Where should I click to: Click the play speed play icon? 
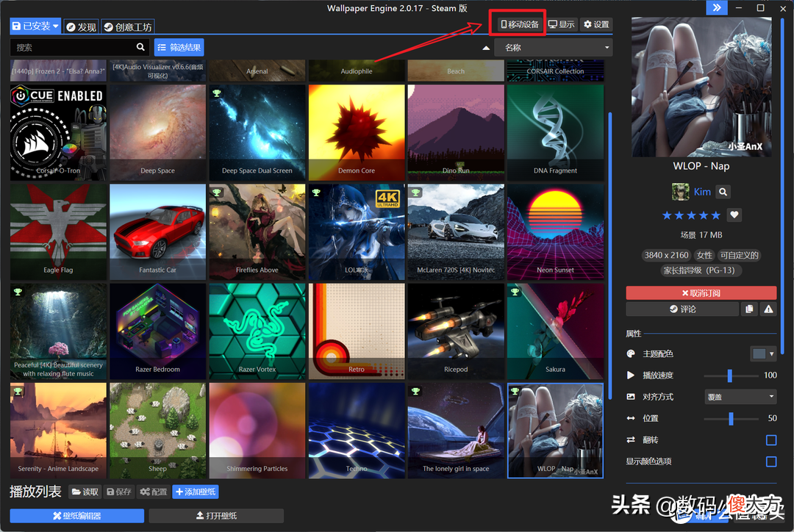pyautogui.click(x=631, y=375)
